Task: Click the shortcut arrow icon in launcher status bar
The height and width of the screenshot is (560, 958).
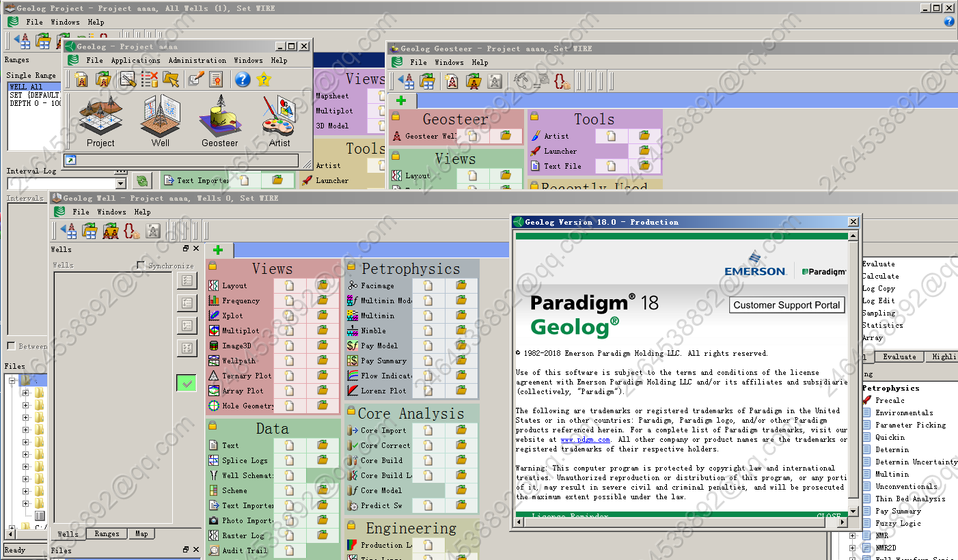Action: point(70,160)
